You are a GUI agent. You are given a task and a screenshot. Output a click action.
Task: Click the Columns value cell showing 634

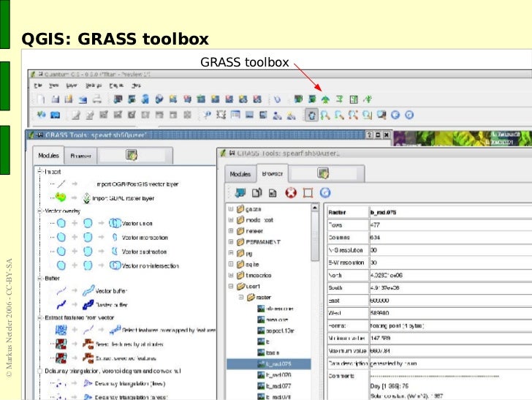(451, 238)
